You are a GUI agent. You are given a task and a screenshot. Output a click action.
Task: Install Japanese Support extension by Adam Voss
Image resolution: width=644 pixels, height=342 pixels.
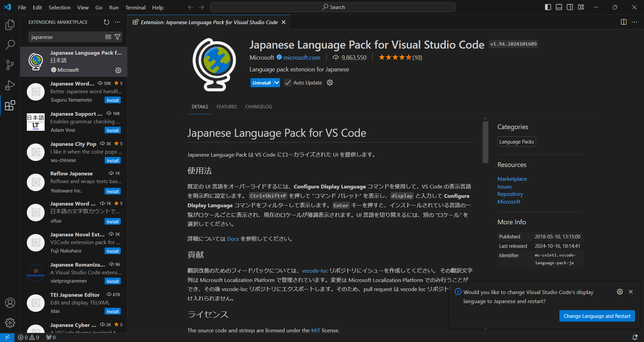pos(113,130)
